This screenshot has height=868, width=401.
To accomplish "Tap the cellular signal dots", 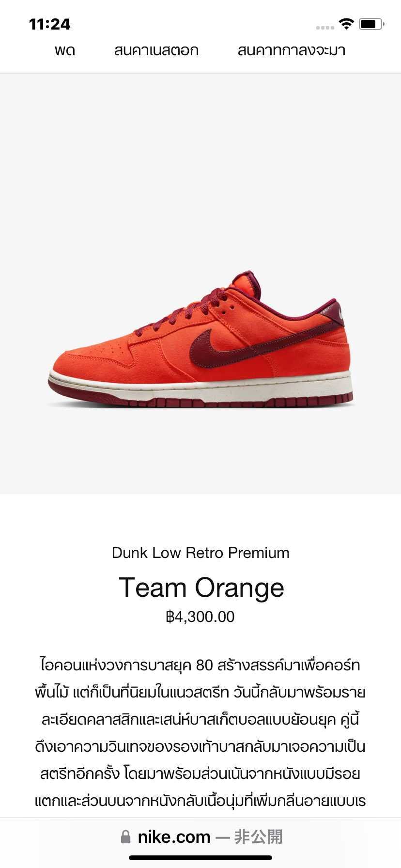I will coord(325,28).
